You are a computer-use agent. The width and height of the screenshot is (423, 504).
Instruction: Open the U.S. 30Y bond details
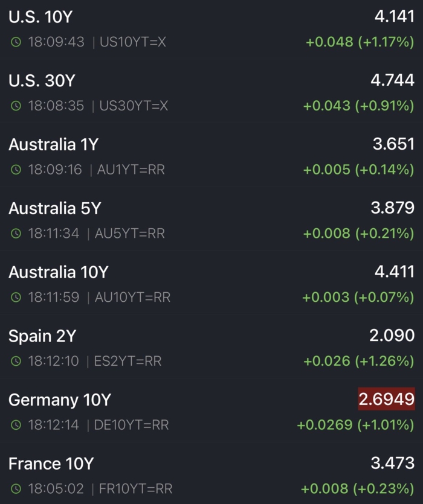(42, 81)
